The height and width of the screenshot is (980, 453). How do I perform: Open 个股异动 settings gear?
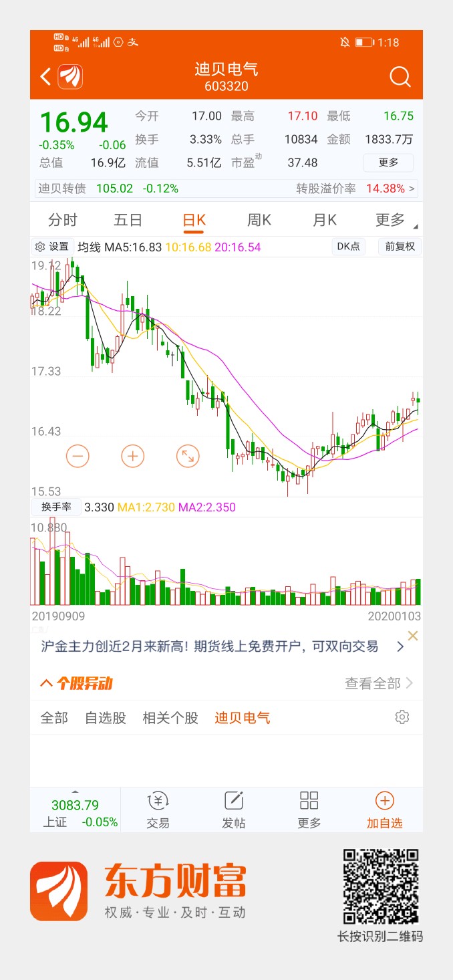[402, 717]
